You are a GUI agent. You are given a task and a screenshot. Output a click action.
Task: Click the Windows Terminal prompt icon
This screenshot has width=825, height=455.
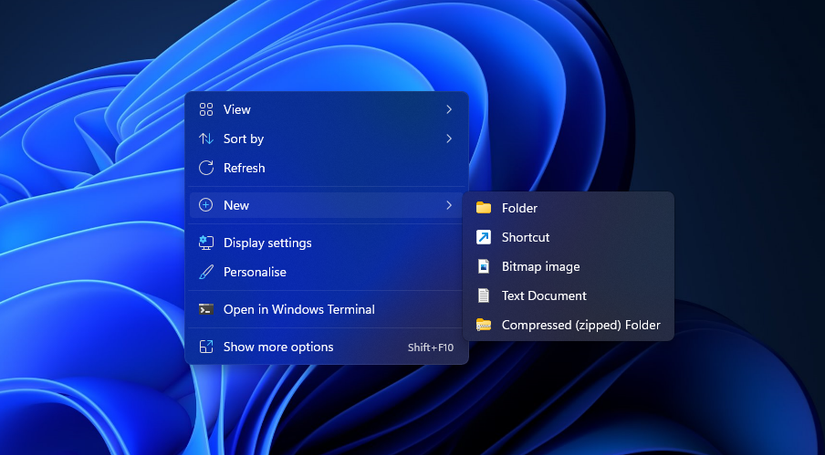pos(206,310)
